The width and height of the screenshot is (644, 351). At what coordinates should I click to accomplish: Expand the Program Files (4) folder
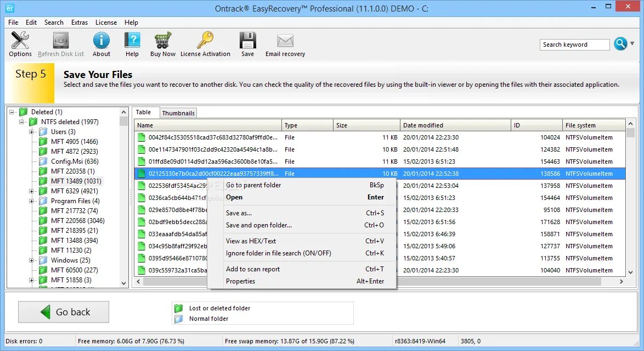pyautogui.click(x=32, y=201)
